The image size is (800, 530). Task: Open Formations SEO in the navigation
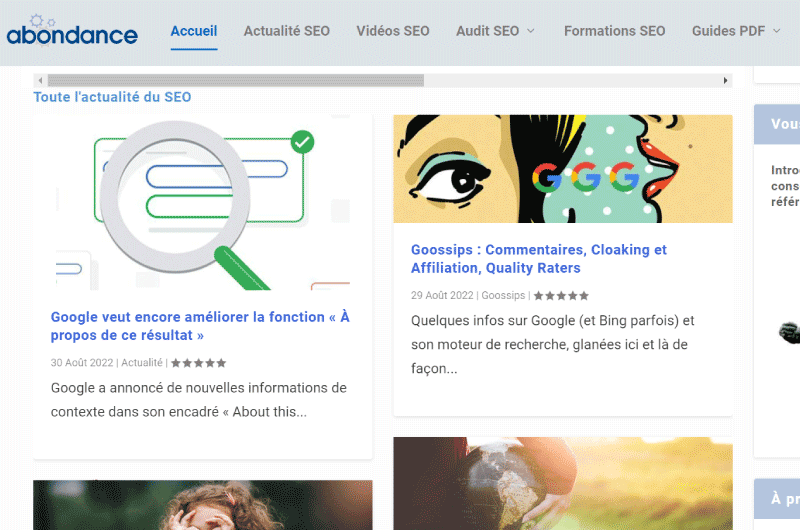614,31
